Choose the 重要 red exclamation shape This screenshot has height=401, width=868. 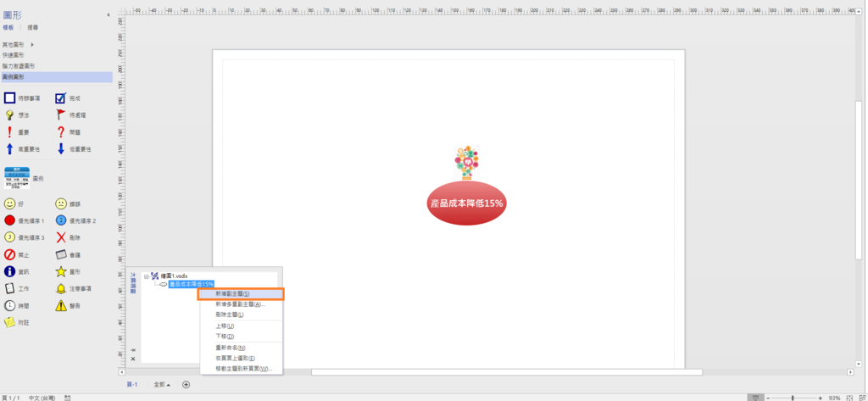pyautogui.click(x=9, y=132)
